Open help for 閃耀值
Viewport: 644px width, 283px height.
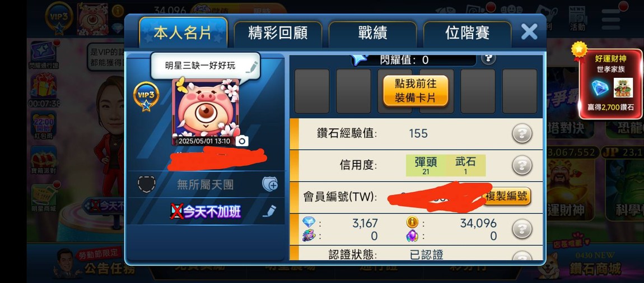488,58
